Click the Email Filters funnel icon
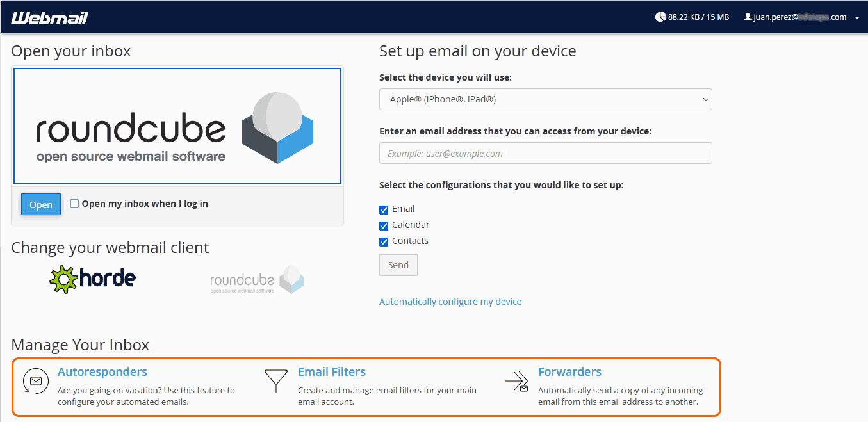 click(275, 380)
